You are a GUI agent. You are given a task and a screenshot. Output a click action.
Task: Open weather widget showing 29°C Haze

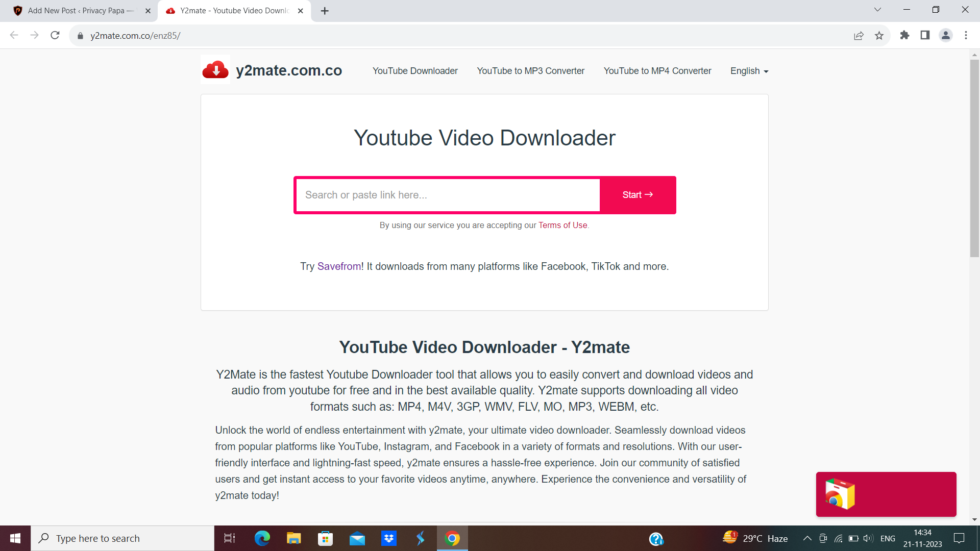coord(755,538)
